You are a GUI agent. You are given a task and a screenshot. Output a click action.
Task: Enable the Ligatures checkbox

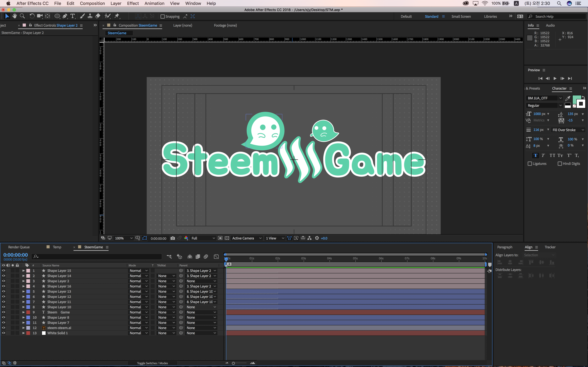click(x=530, y=164)
